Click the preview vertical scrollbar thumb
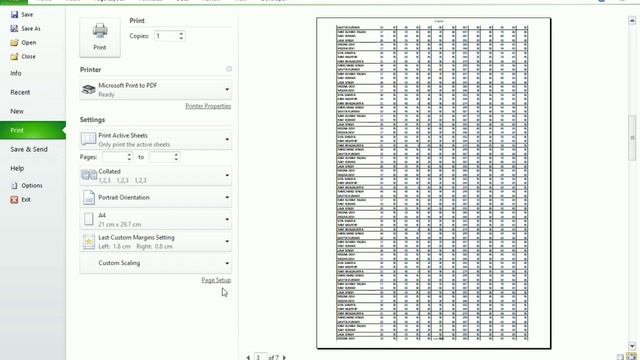Image resolution: width=640 pixels, height=360 pixels. pos(632,138)
